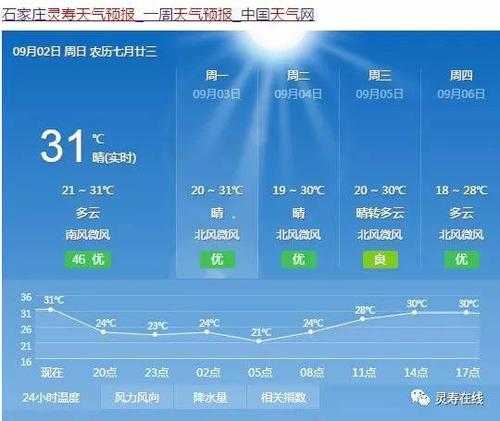Click the 优 badge under 09月06日
This screenshot has width=500, height=421.
click(462, 259)
